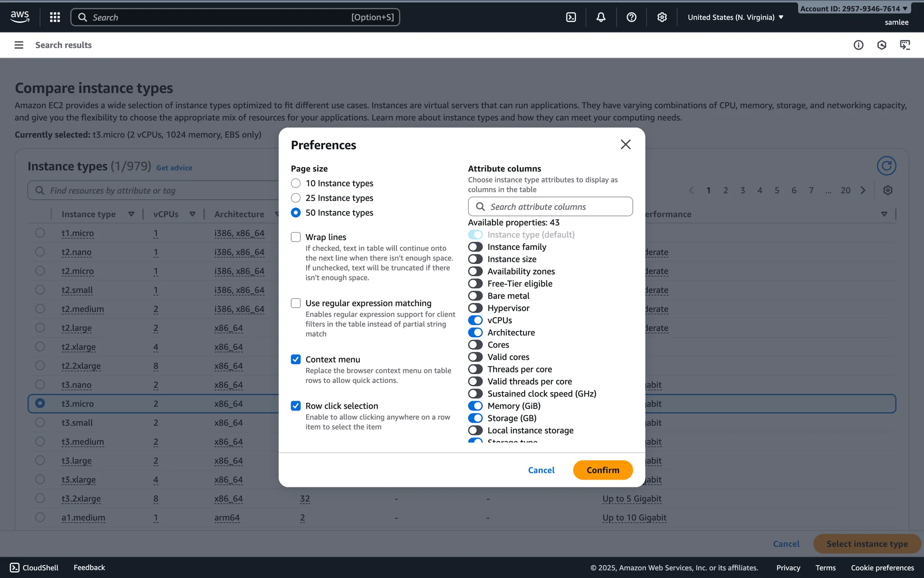Open the Instance type column sort arrow
Image resolution: width=924 pixels, height=578 pixels.
coord(131,214)
